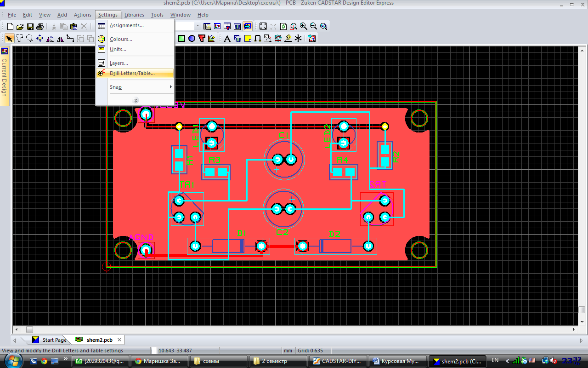Click the New document icon
The image size is (588, 368).
pos(10,27)
